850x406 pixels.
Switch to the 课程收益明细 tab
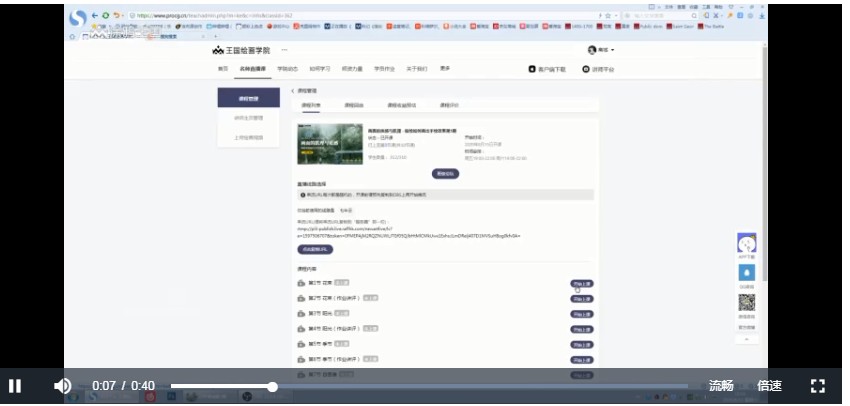402,105
